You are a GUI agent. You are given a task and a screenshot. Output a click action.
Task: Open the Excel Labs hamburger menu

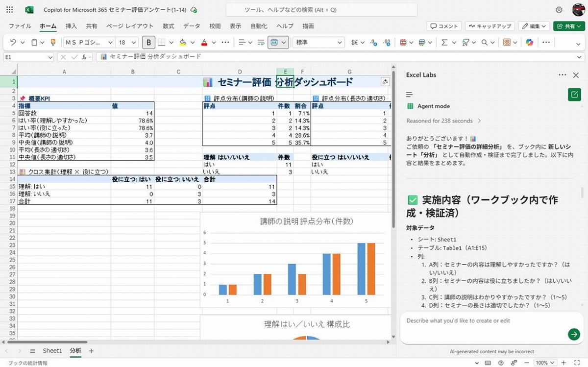click(410, 95)
